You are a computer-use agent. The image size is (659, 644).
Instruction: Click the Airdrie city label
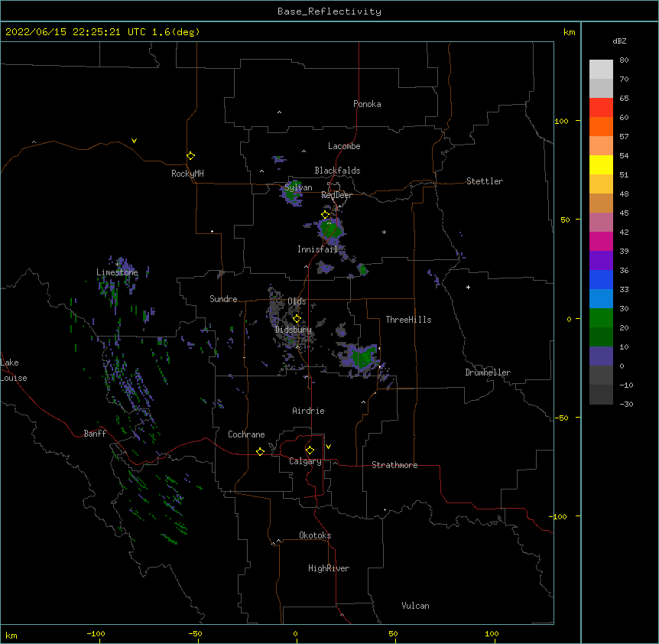tap(308, 411)
